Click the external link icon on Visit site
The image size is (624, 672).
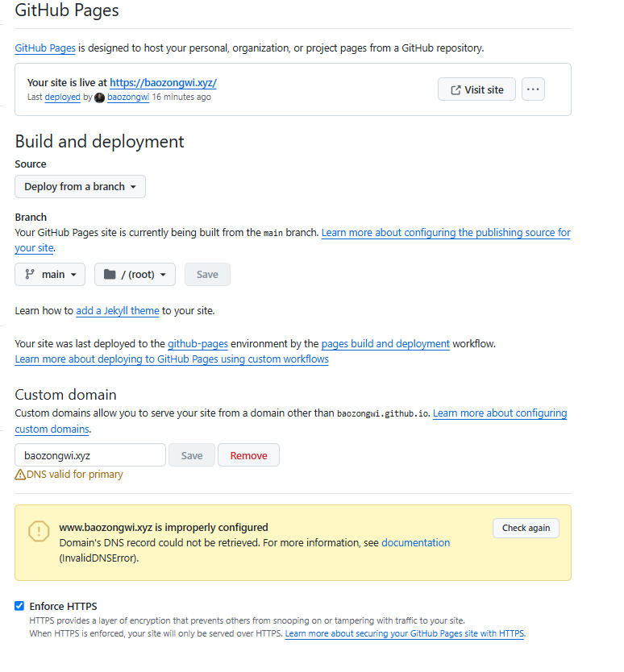[456, 90]
